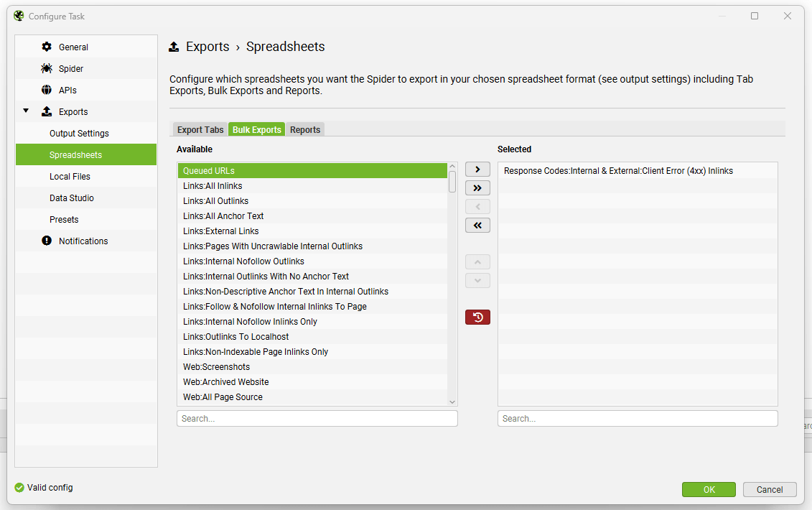Select Links:Internal Nofollow Inlinks Only row
This screenshot has height=510, width=812.
point(312,321)
